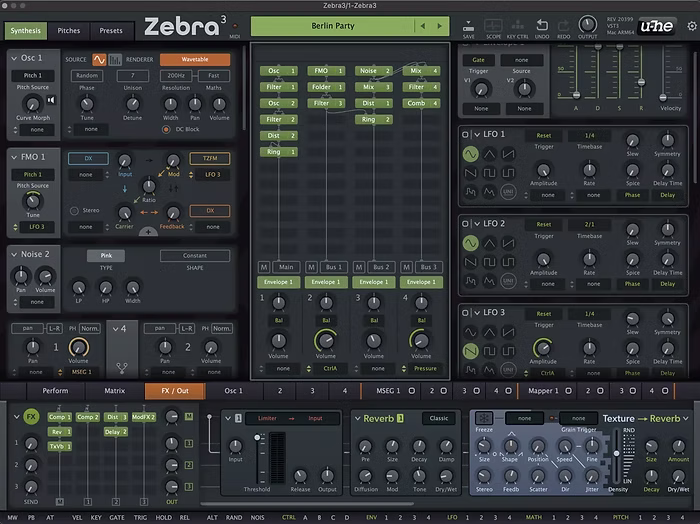
Task: Select the active saw-down waveform in LFO 3
Action: (x=470, y=351)
